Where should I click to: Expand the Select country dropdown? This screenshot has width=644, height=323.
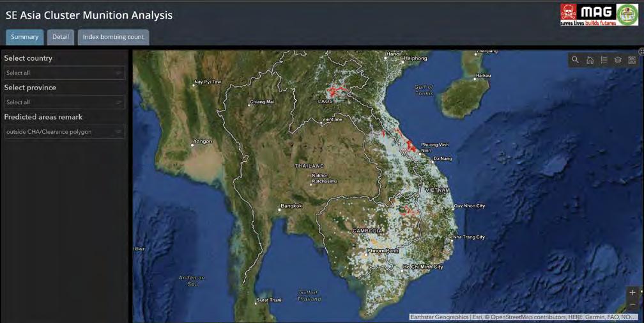click(65, 73)
